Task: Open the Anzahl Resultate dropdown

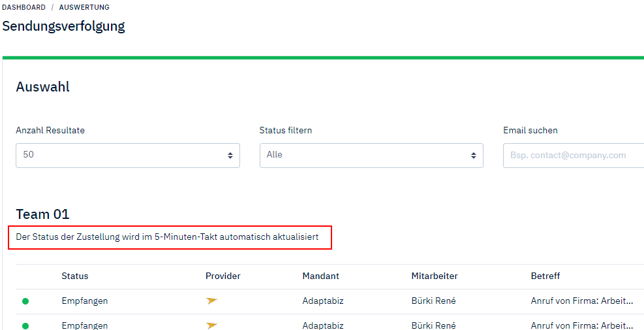Action: click(128, 156)
